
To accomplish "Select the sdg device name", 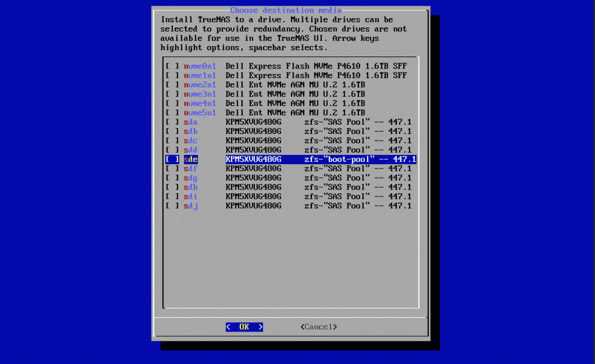I will [190, 178].
